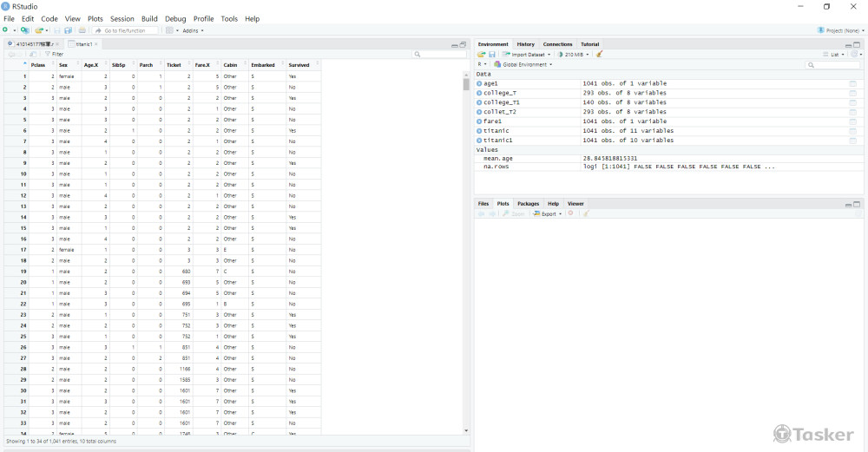This screenshot has width=868, height=452.
Task: Switch to the History tab
Action: pyautogui.click(x=526, y=44)
